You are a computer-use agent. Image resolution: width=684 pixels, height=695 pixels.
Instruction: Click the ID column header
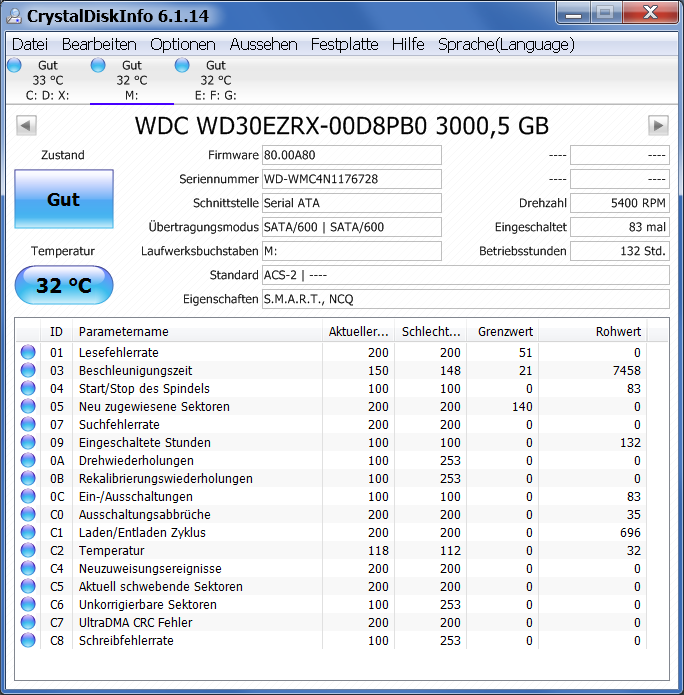pyautogui.click(x=56, y=332)
